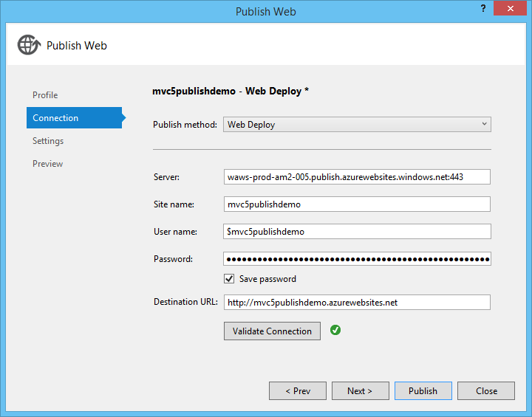Image resolution: width=532 pixels, height=417 pixels.
Task: Open the Publish method dropdown
Action: 357,125
